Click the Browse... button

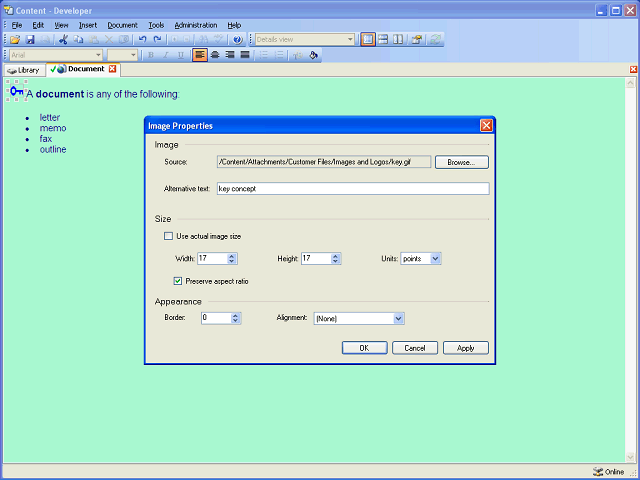[x=462, y=162]
